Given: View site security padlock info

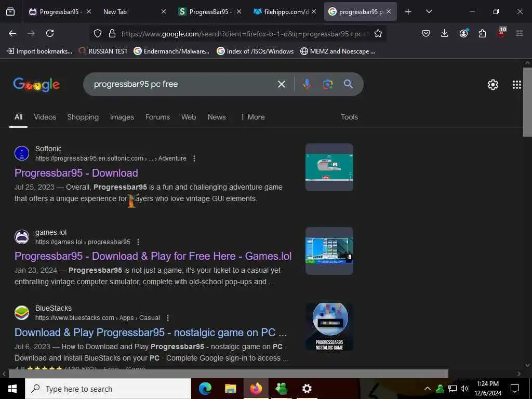Looking at the screenshot, I should (112, 33).
